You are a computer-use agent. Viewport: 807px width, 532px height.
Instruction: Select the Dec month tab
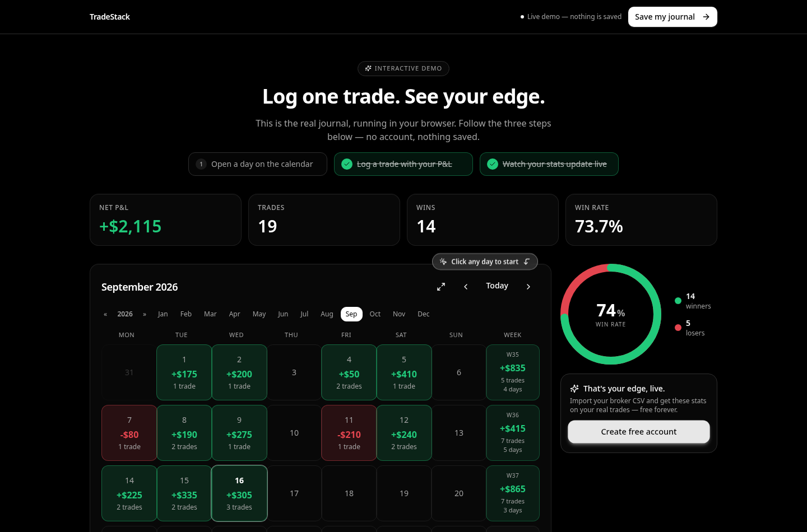424,314
